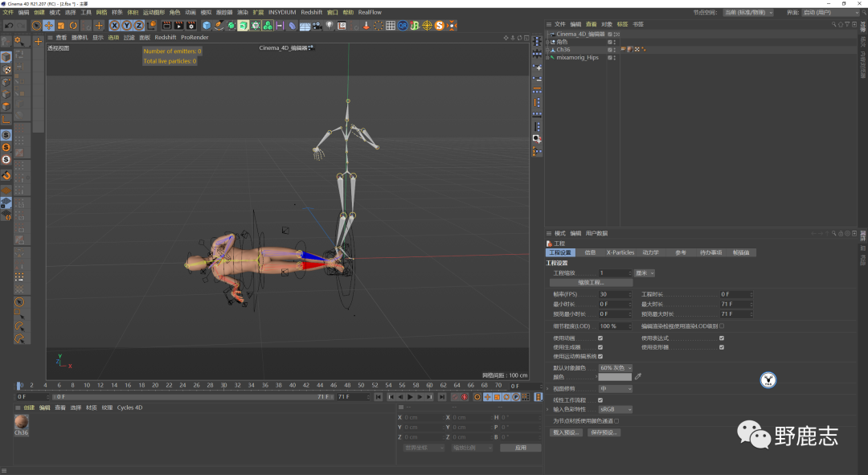Screen dimensions: 868x475
Task: Open the 工程缩放 unit dropdown
Action: (x=645, y=273)
